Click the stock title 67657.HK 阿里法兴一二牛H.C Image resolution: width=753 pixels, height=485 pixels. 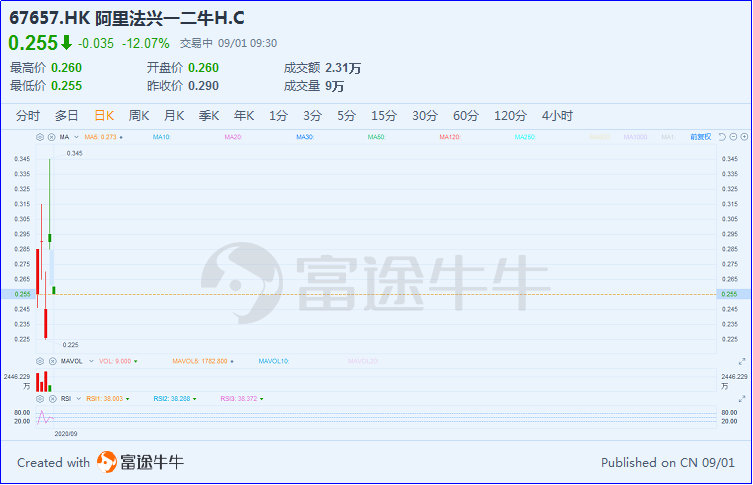pyautogui.click(x=127, y=19)
